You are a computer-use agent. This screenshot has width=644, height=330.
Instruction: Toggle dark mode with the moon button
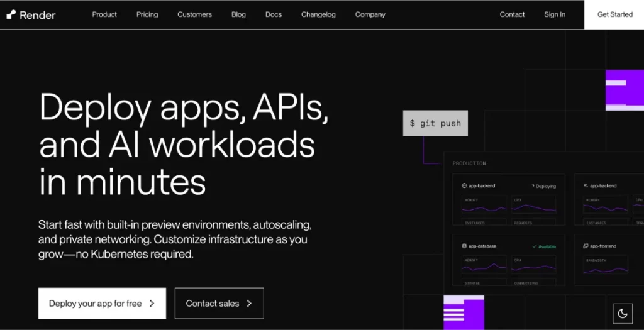click(622, 313)
